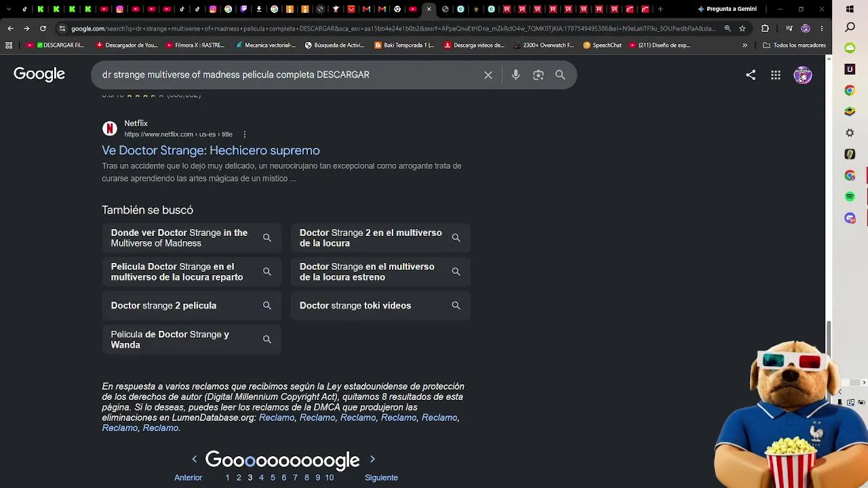Open the browser extensions puzzle icon

(x=765, y=28)
